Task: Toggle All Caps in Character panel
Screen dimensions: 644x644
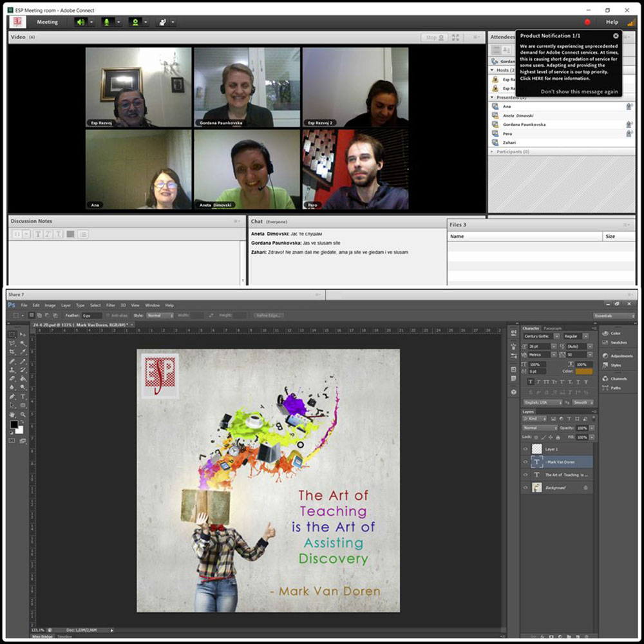Action: [x=546, y=382]
